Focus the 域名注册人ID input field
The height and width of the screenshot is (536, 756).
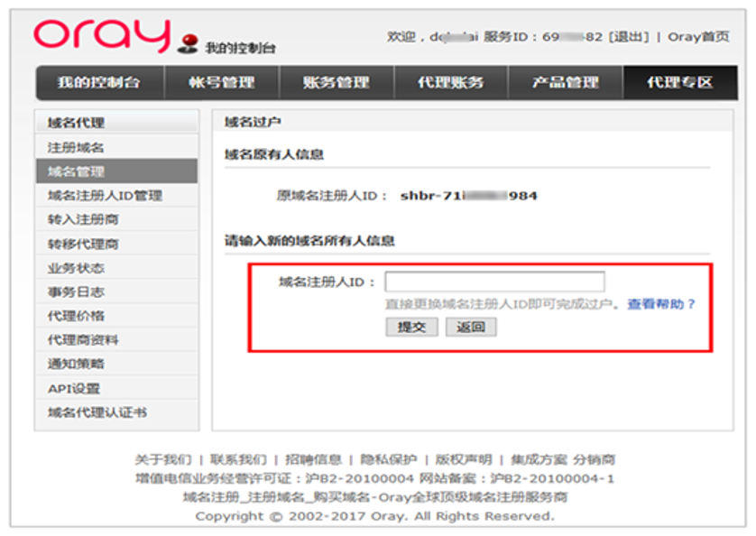pyautogui.click(x=494, y=282)
